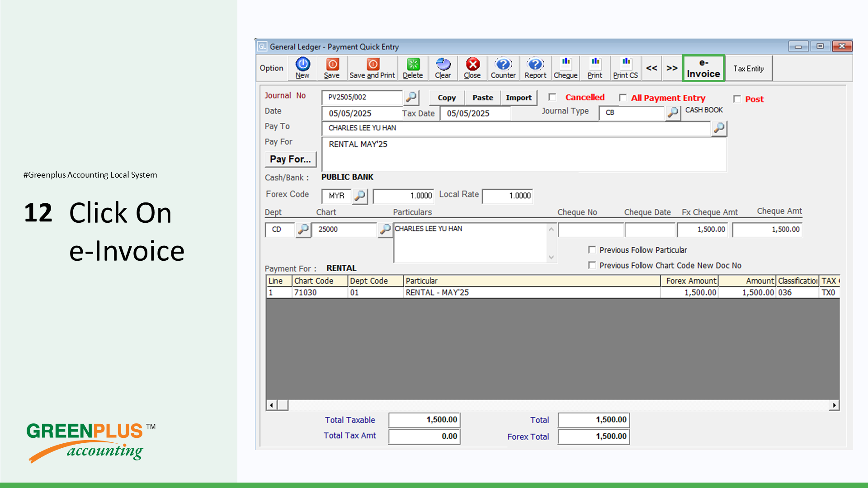Screen dimensions: 868x488
Task: Select TAX cell TX0
Action: pos(830,293)
